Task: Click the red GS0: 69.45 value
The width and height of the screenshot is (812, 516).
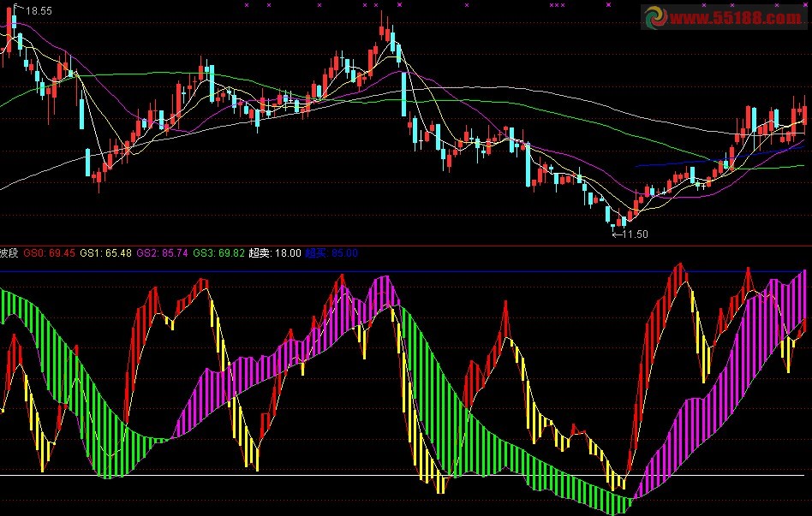Action: [x=50, y=253]
